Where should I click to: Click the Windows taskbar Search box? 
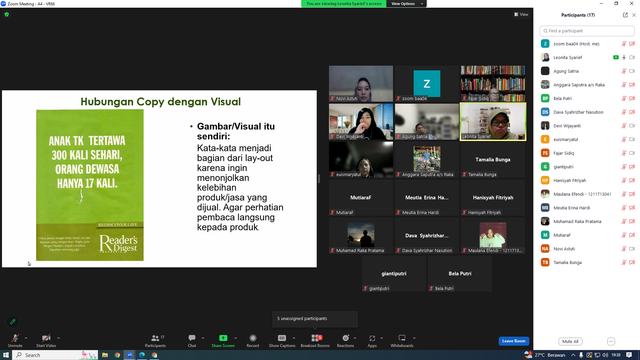[x=56, y=355]
